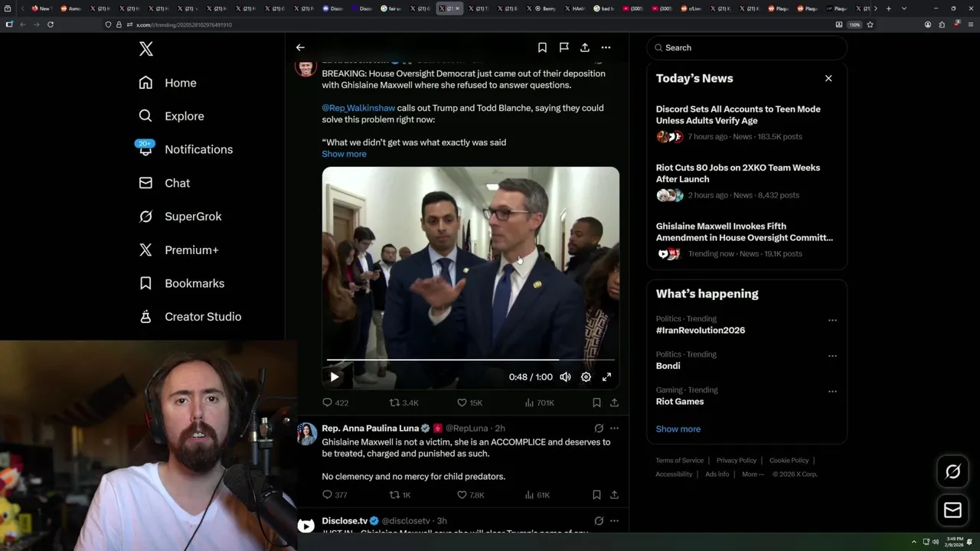Image resolution: width=980 pixels, height=551 pixels.
Task: Reload the page with the browser refresh button
Action: [x=51, y=24]
